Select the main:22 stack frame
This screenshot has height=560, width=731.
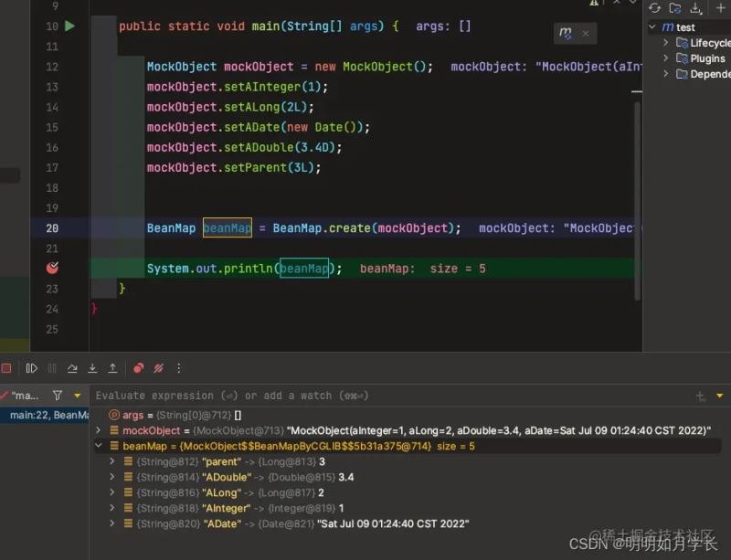[46, 416]
